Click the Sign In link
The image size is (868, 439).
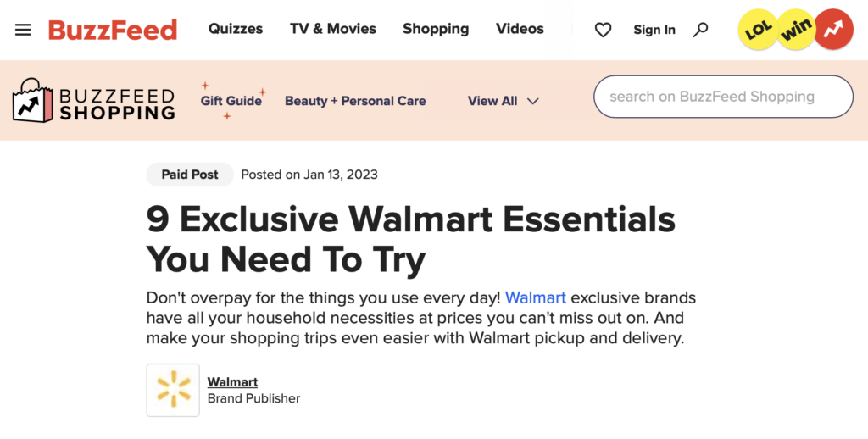654,30
